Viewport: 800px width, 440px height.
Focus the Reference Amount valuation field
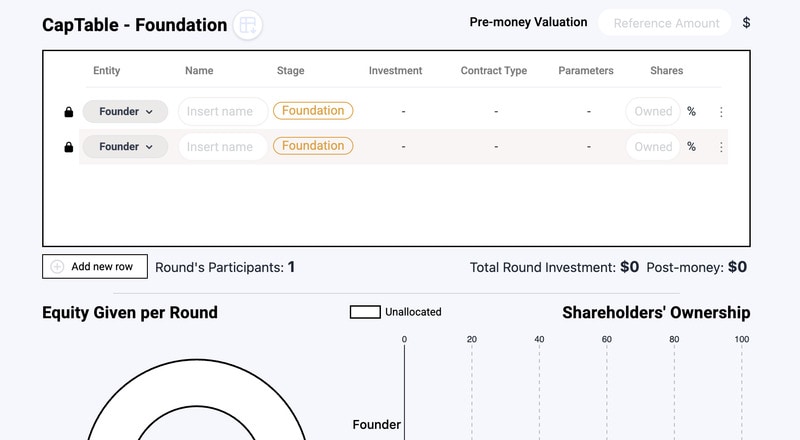pos(665,23)
